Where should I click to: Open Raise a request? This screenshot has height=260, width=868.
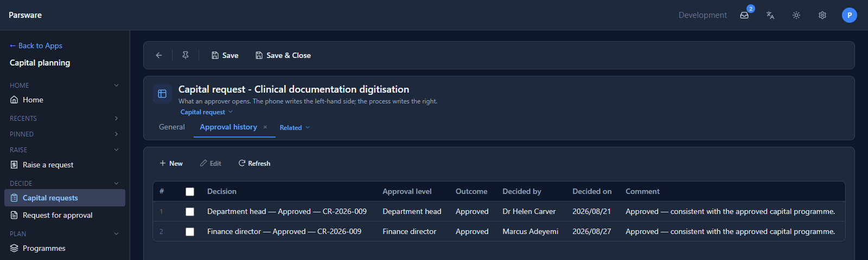(x=65, y=165)
